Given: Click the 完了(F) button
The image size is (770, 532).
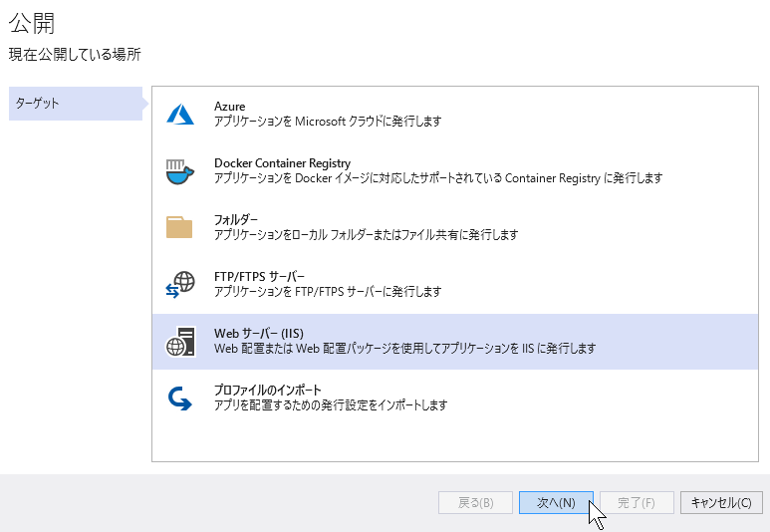Looking at the screenshot, I should coord(637,502).
